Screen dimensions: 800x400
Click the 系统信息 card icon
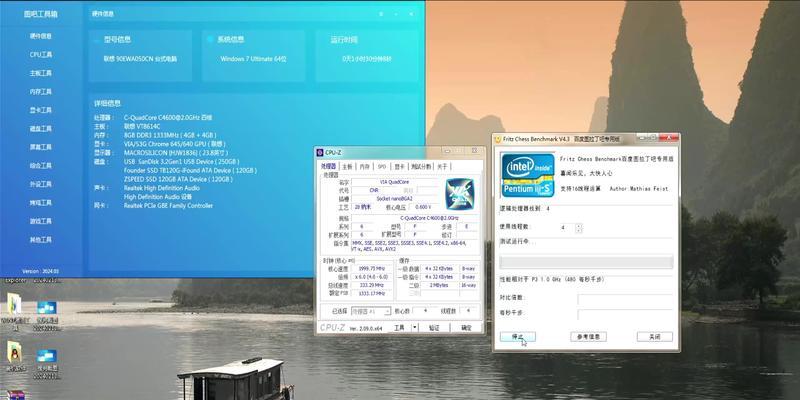[x=210, y=39]
